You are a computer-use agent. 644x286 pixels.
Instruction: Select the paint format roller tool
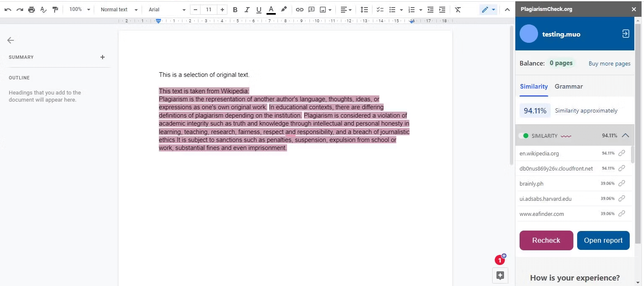click(x=55, y=10)
